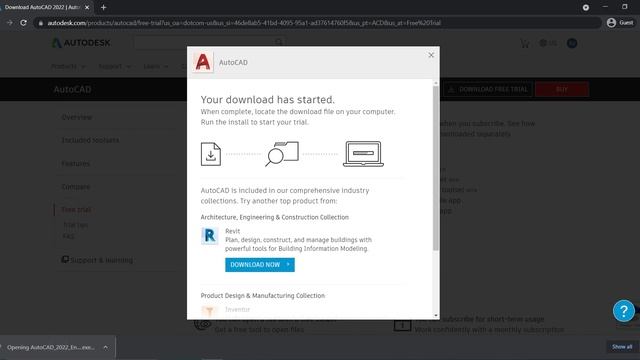Open the blue help question mark button

(x=624, y=311)
